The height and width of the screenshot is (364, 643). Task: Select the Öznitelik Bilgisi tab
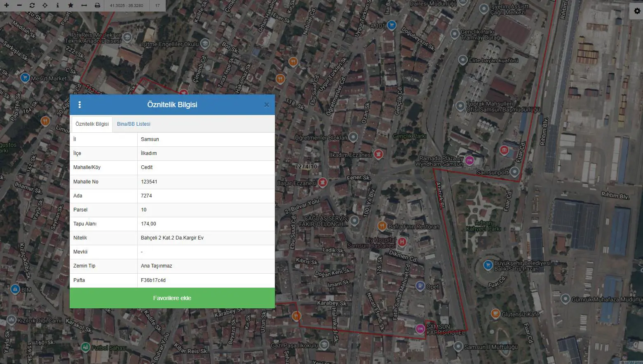[92, 124]
